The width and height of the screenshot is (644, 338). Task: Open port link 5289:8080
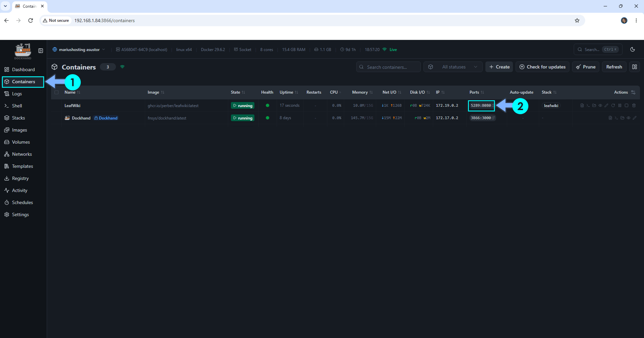pyautogui.click(x=481, y=105)
